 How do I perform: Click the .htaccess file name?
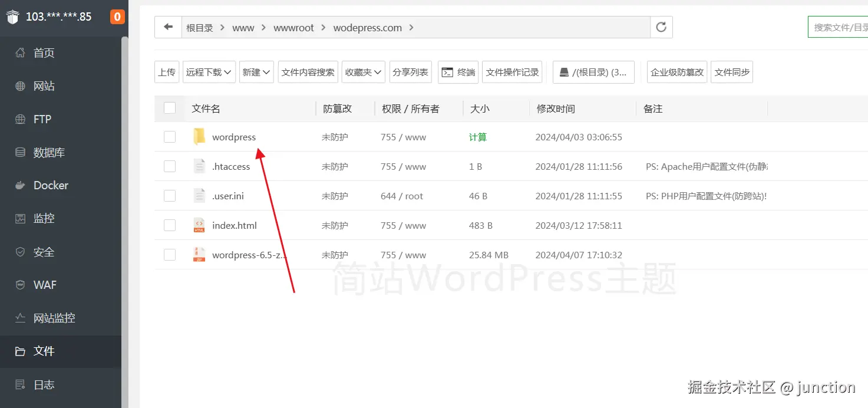pyautogui.click(x=231, y=166)
